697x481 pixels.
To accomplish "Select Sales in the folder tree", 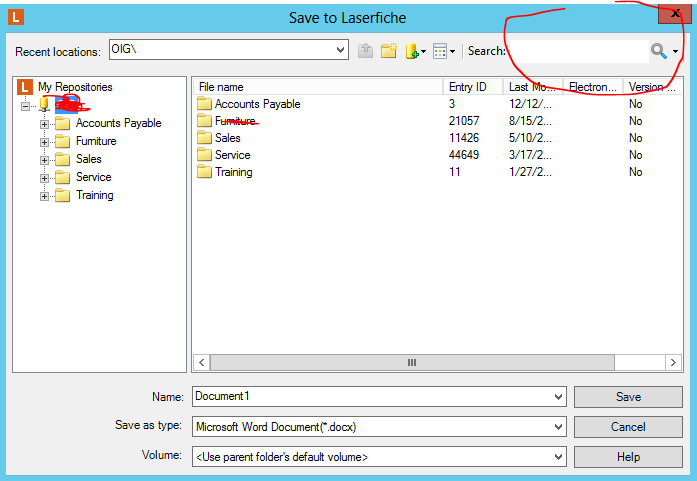I will click(89, 159).
